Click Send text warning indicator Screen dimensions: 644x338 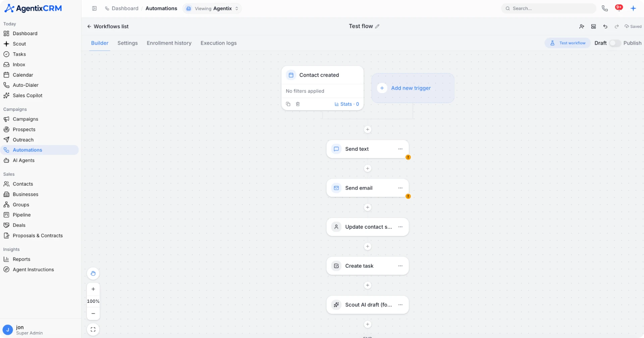[x=408, y=157]
